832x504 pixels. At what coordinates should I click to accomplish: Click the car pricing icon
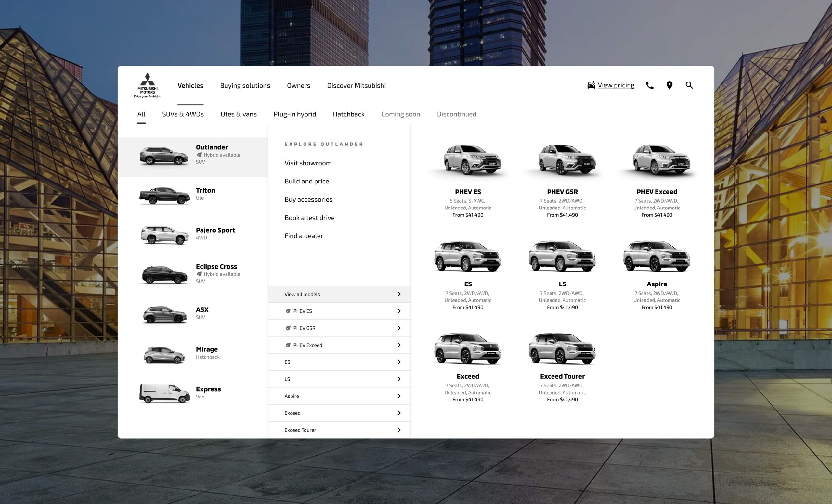point(591,85)
